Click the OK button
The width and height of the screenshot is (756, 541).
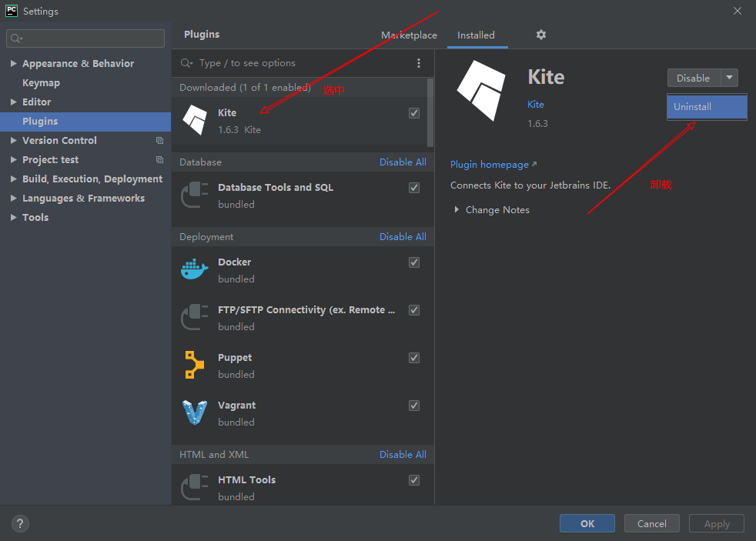coord(587,523)
